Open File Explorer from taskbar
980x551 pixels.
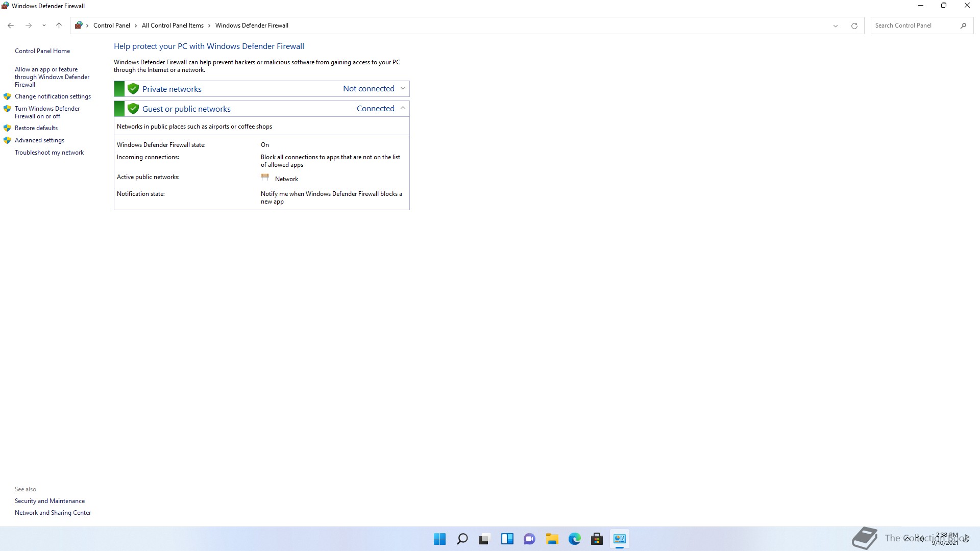552,539
